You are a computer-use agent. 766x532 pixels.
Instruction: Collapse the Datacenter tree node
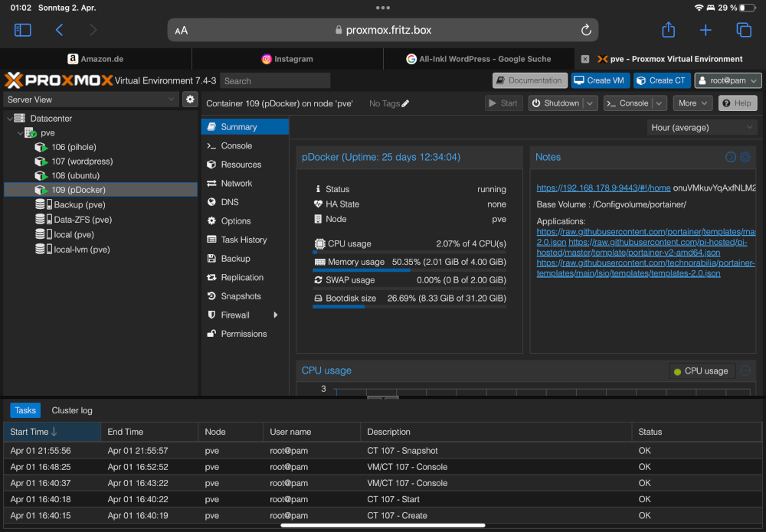(x=10, y=119)
